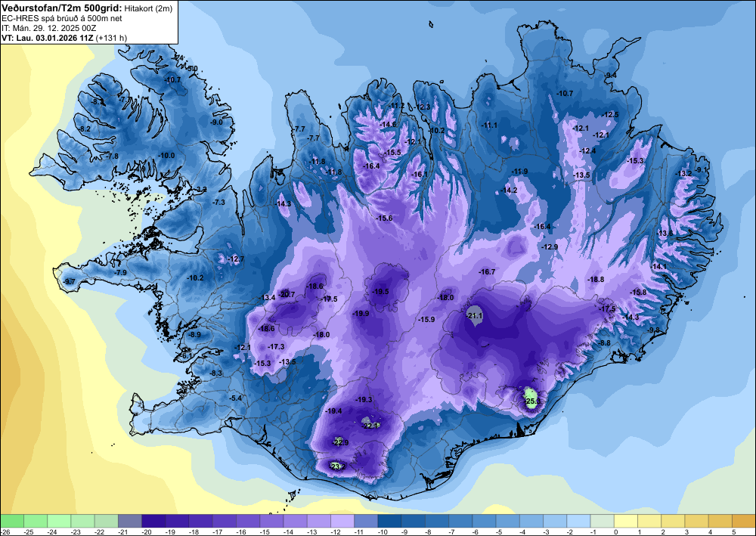Click the -12.4 temperature label
756x536 pixels.
click(587, 151)
